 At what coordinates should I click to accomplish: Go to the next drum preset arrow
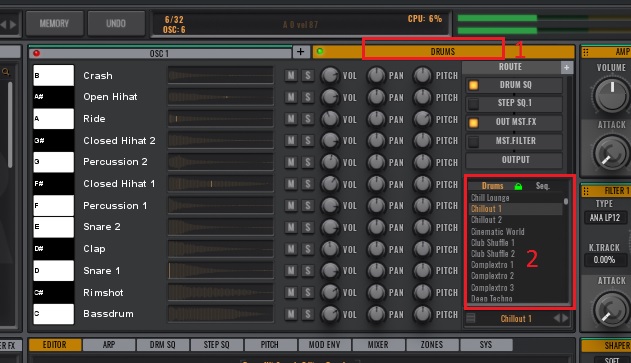pos(565,318)
